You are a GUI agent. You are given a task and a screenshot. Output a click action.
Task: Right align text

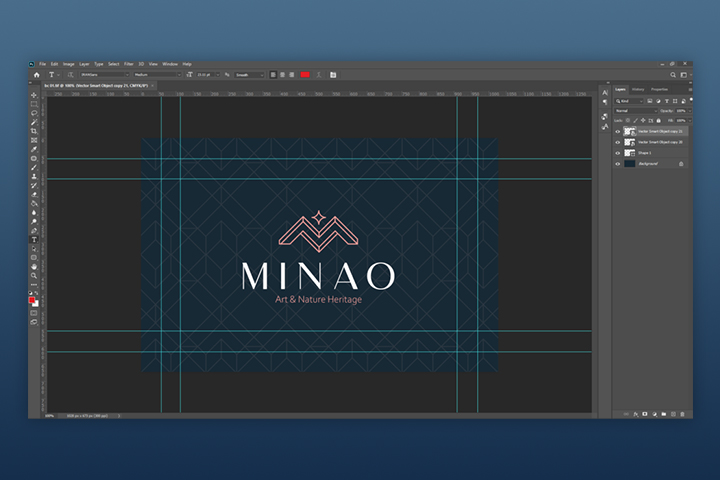click(x=292, y=74)
